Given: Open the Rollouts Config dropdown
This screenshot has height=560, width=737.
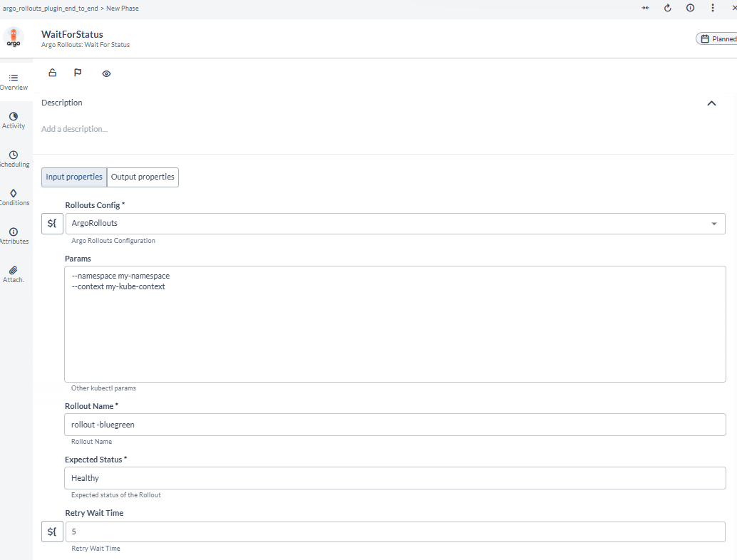Looking at the screenshot, I should coord(396,224).
